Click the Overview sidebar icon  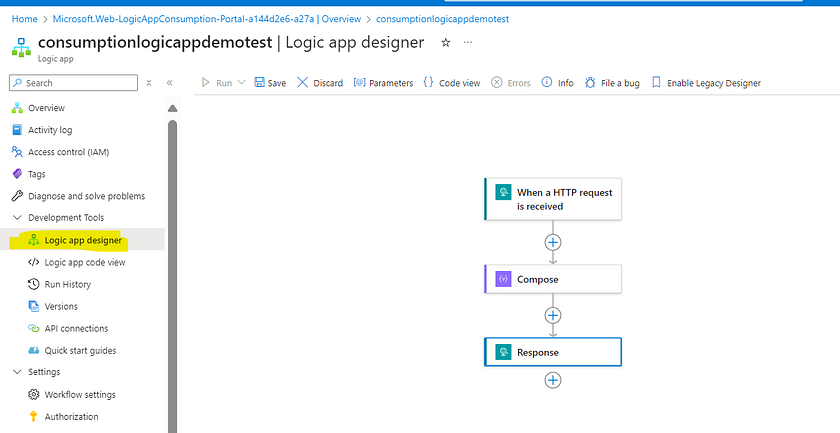coord(17,108)
